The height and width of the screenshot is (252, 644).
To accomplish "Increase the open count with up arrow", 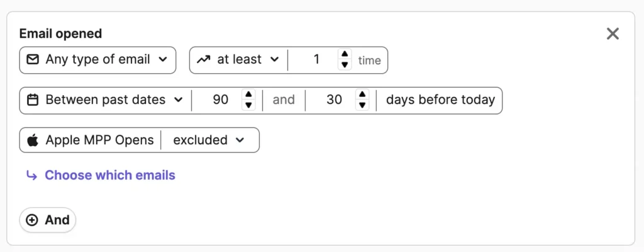I will point(344,55).
